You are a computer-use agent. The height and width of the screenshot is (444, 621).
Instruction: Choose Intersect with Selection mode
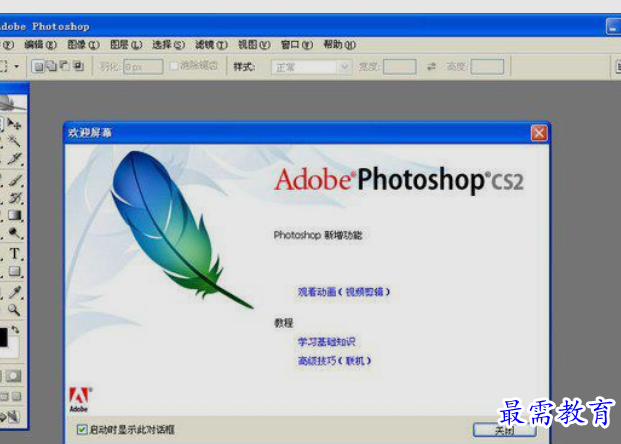pos(79,66)
